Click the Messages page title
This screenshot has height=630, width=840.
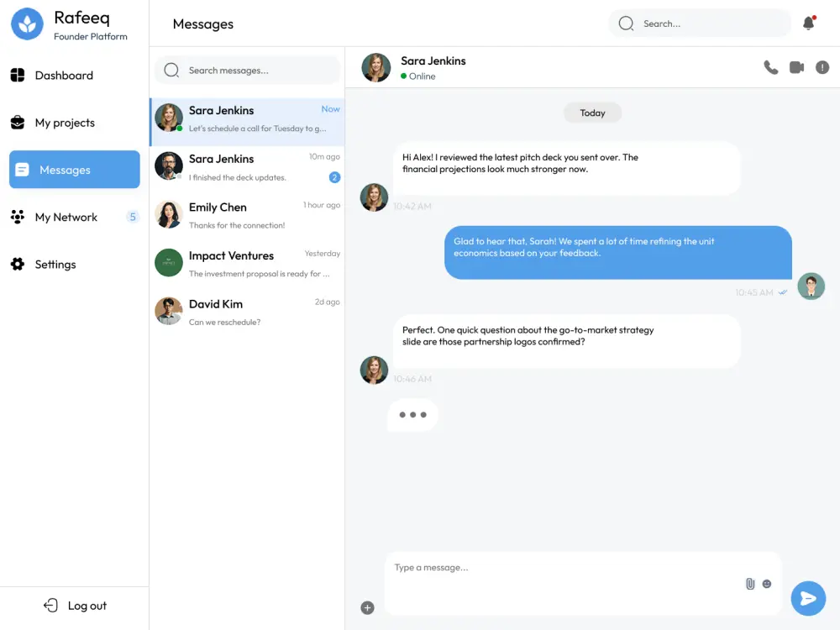click(203, 24)
